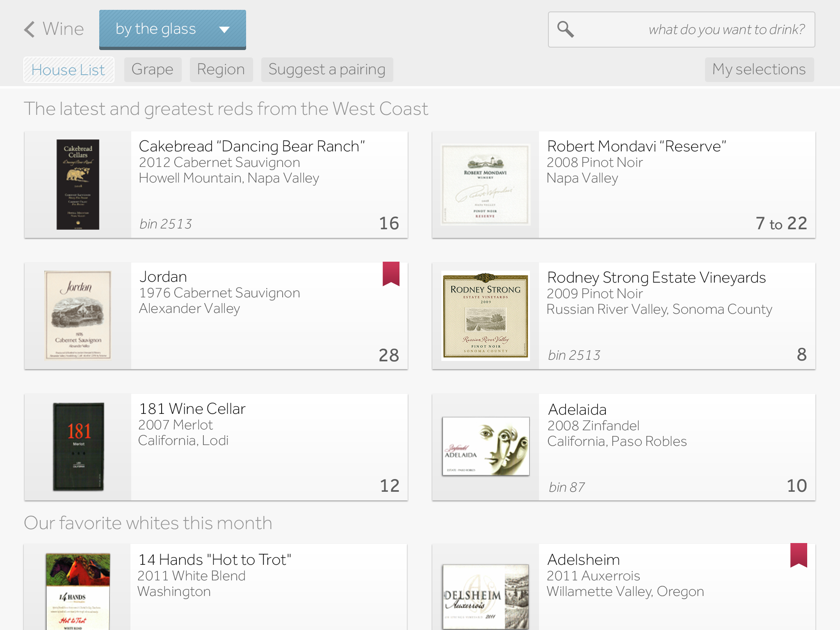Screen dimensions: 840x630
Task: Select the House List tab
Action: coord(68,70)
